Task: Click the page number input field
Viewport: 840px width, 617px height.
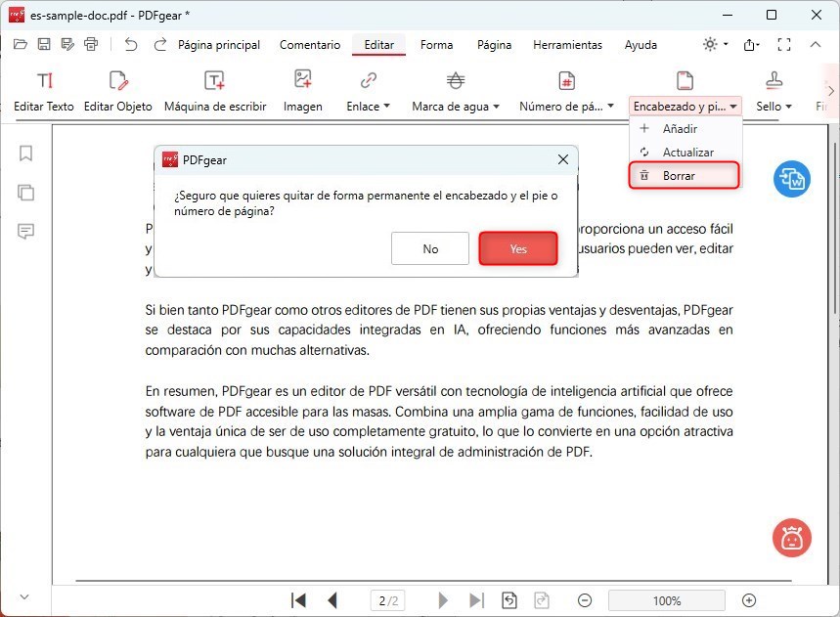Action: point(388,600)
